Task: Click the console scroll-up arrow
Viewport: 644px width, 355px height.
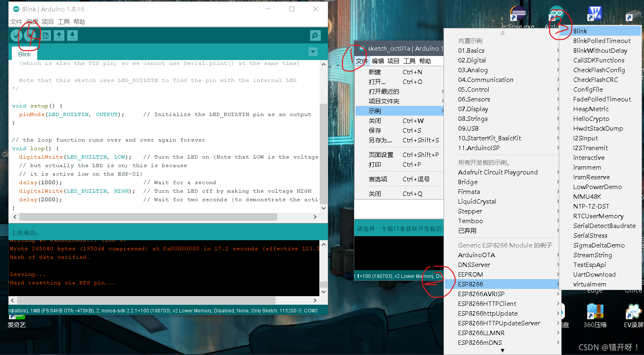Action: click(x=323, y=244)
